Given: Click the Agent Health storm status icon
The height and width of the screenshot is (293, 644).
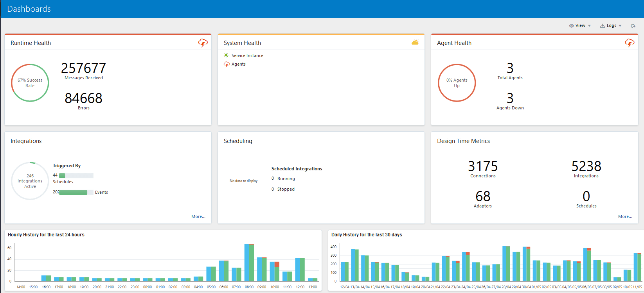Looking at the screenshot, I should point(630,43).
